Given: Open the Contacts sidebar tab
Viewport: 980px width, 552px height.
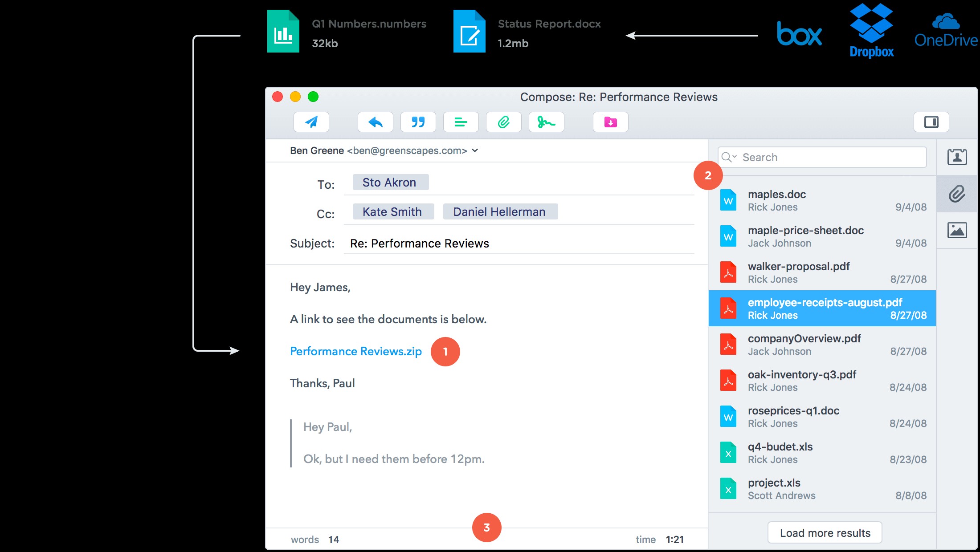Looking at the screenshot, I should pos(957,157).
